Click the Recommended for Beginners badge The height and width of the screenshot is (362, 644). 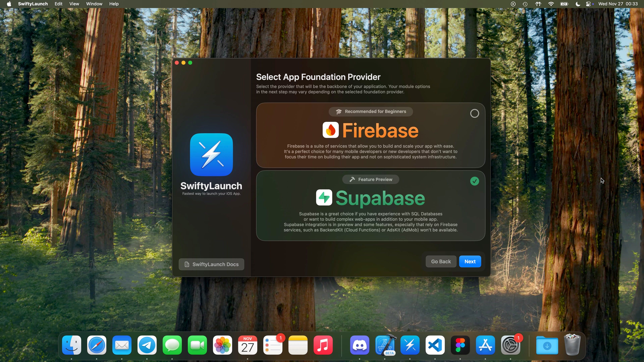coord(371,111)
